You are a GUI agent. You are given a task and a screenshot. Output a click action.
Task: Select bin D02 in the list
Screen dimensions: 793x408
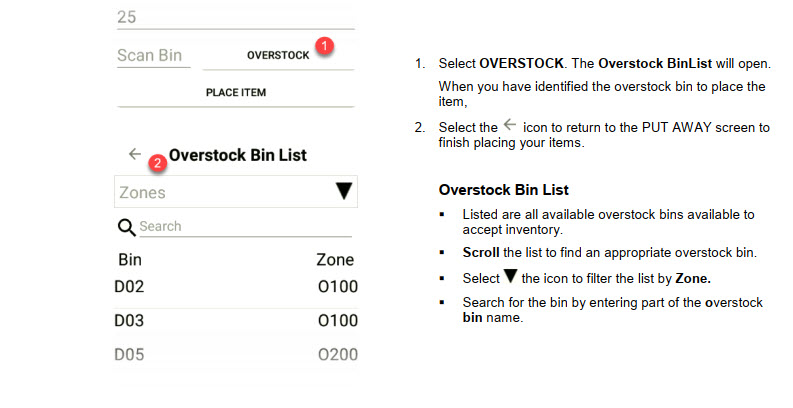point(130,288)
